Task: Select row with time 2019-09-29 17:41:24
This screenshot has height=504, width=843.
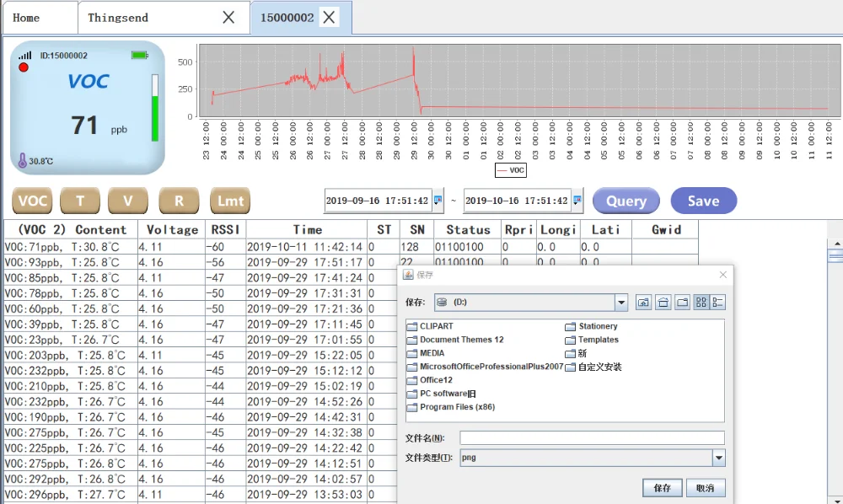Action: [x=200, y=278]
